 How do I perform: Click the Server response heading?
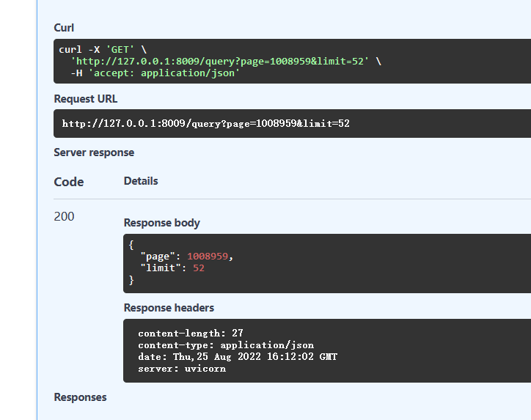click(94, 152)
